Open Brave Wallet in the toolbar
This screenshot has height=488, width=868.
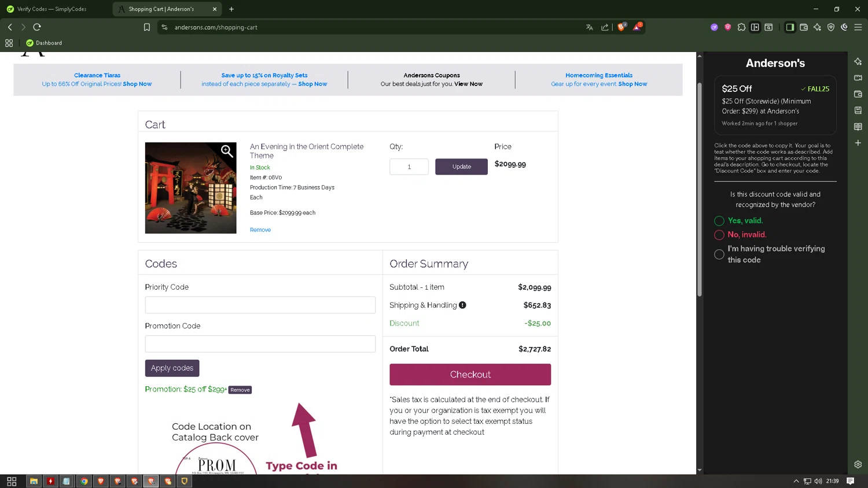[804, 27]
